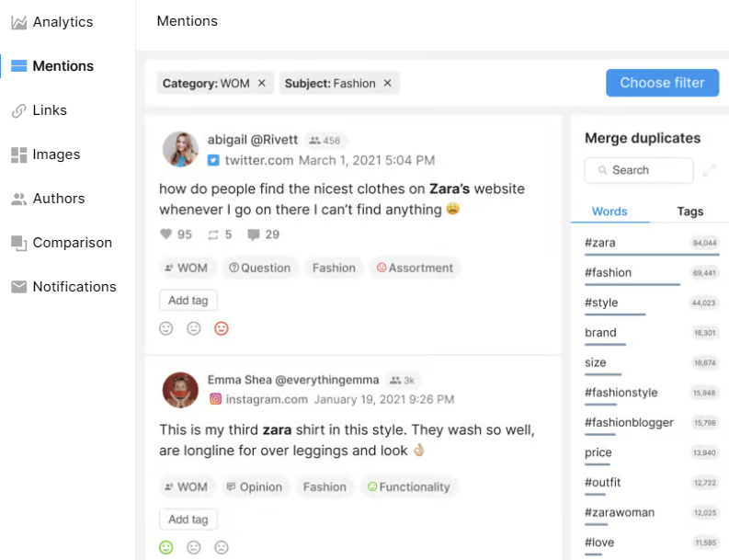Toggle negative sentiment on abigail's mention
729x560 pixels.
pos(222,329)
